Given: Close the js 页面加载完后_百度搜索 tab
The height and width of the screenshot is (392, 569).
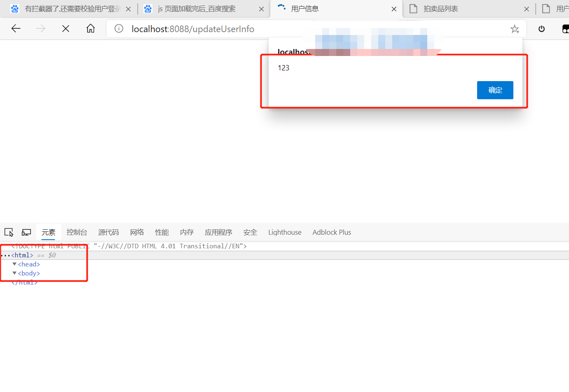Looking at the screenshot, I should (261, 8).
